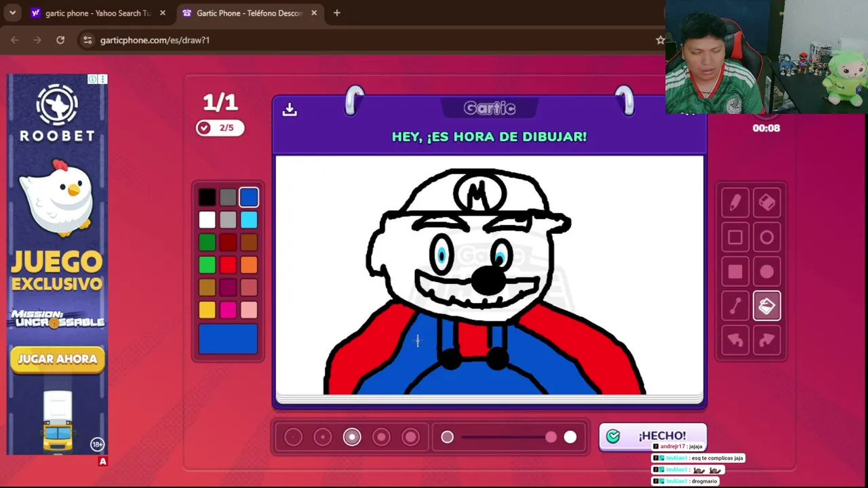This screenshot has width=868, height=488.
Task: Activate the paint bucket fill tool
Action: click(767, 306)
